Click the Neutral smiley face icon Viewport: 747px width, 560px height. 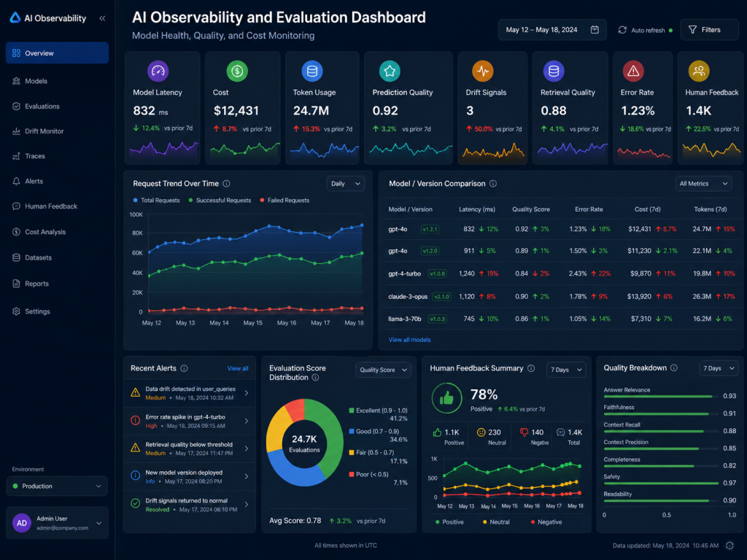click(481, 432)
